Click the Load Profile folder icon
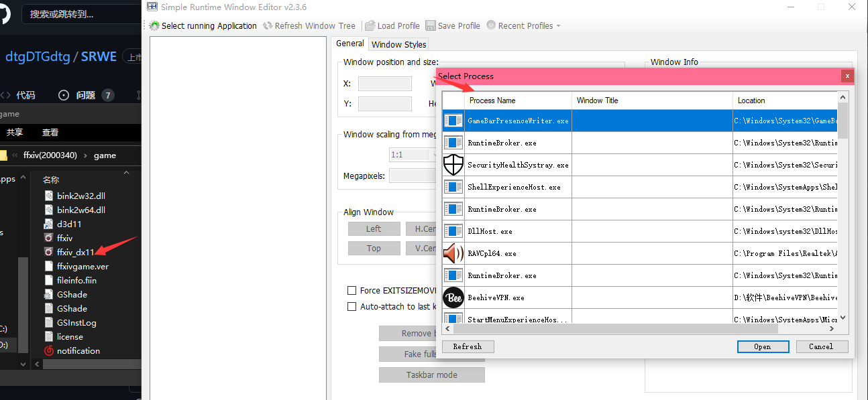The width and height of the screenshot is (868, 400). click(370, 25)
